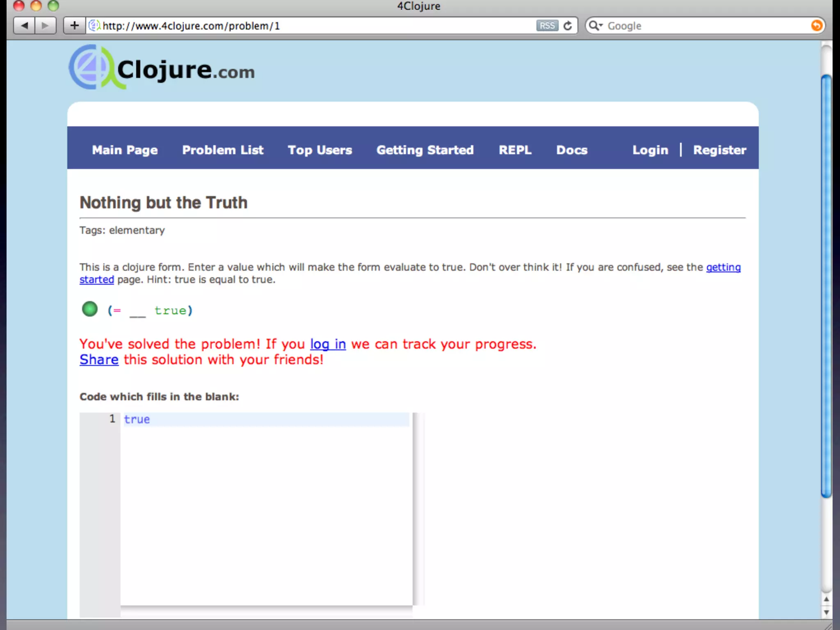Open the Getting Started nav item
The height and width of the screenshot is (630, 840).
tap(425, 150)
